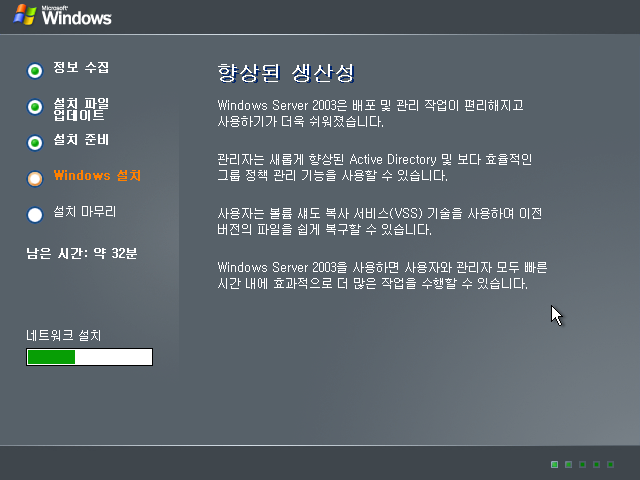
Task: Click the 설치 마무리 step label
Action: click(85, 211)
